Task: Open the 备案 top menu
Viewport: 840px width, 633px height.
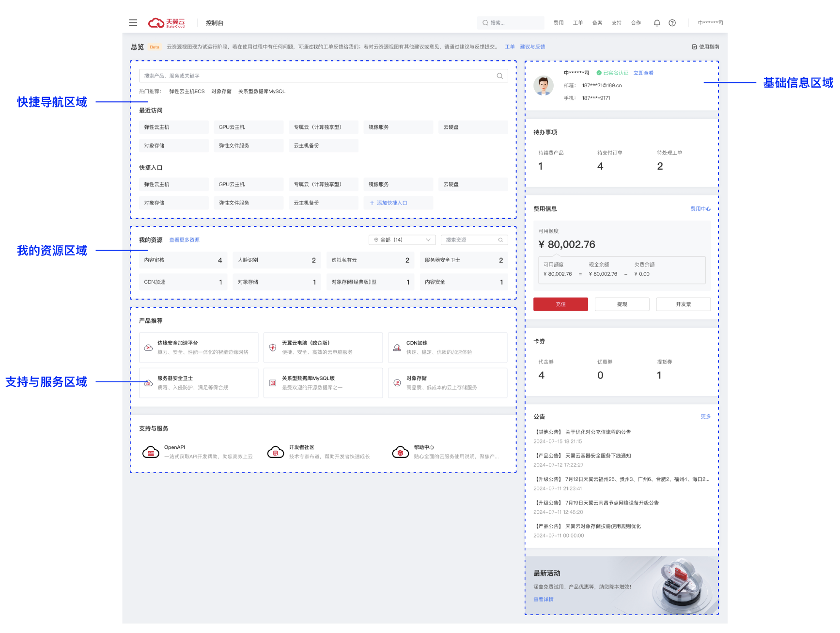Action: [597, 23]
